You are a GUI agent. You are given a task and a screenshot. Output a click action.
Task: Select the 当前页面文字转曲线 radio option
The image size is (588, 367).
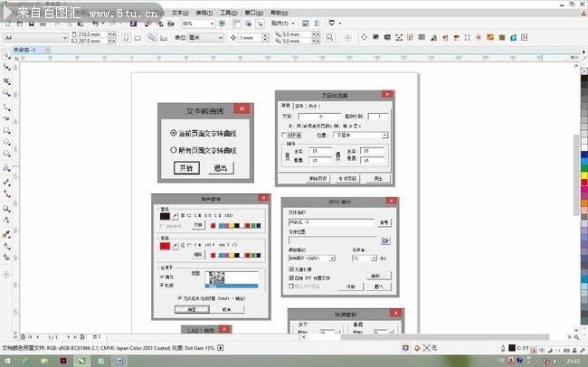(173, 133)
